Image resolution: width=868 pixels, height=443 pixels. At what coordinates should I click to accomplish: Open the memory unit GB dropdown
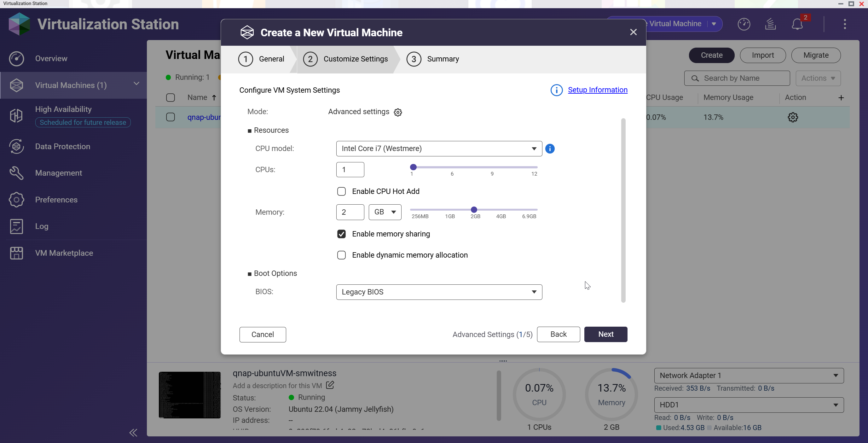385,212
